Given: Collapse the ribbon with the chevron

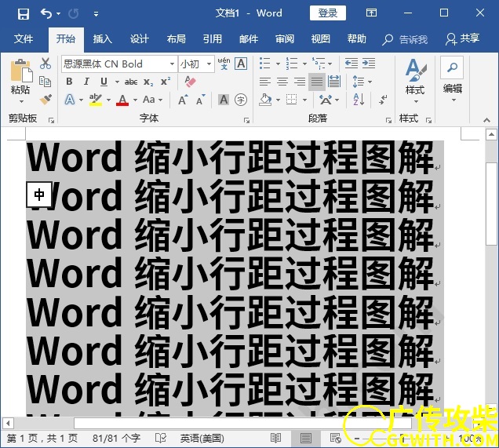Looking at the screenshot, I should [x=486, y=120].
